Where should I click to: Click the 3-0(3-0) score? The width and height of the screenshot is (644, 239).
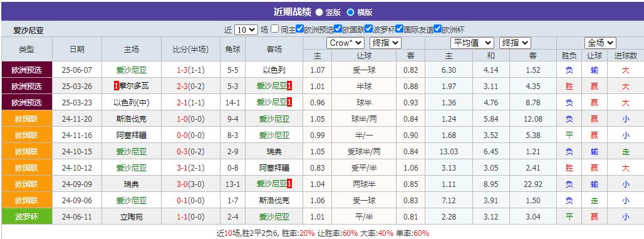point(190,184)
